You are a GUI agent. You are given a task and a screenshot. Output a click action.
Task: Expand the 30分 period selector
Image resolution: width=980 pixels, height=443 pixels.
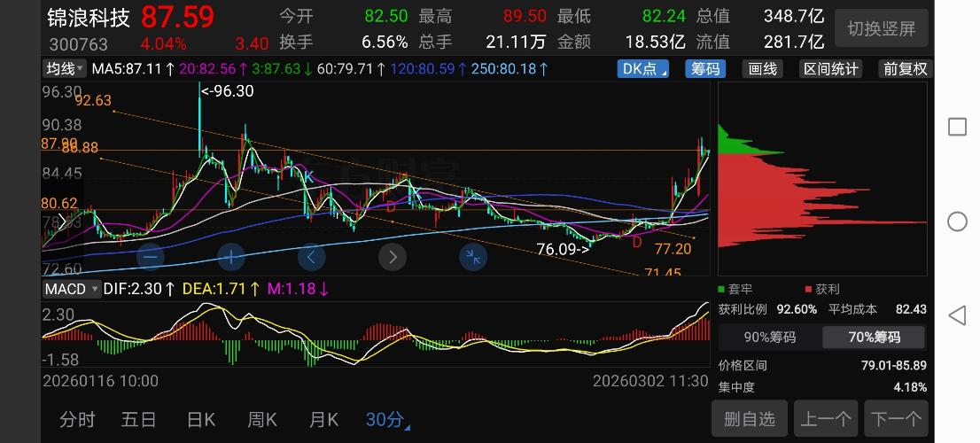pyautogui.click(x=387, y=420)
